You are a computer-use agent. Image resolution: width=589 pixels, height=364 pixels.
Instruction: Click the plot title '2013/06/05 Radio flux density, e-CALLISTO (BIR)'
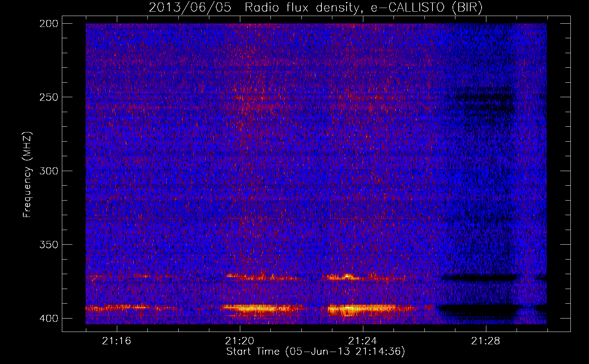coord(316,7)
